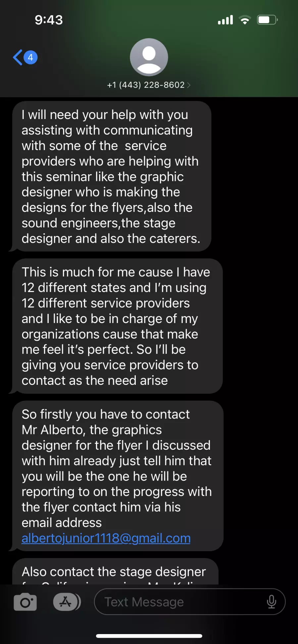Viewport: 298px width, 644px height.
Task: Open the albertojunior1118@gmail.com email link
Action: [106, 538]
